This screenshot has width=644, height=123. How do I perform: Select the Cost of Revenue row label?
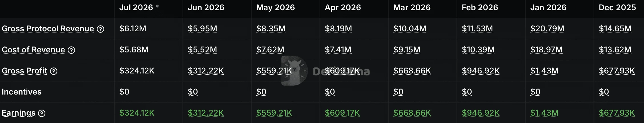point(33,50)
